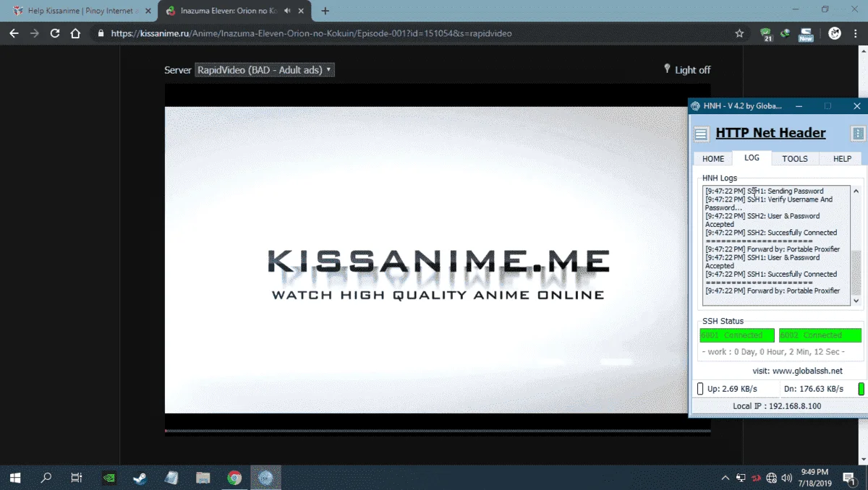Select the LOG tab in HNH

coord(752,158)
